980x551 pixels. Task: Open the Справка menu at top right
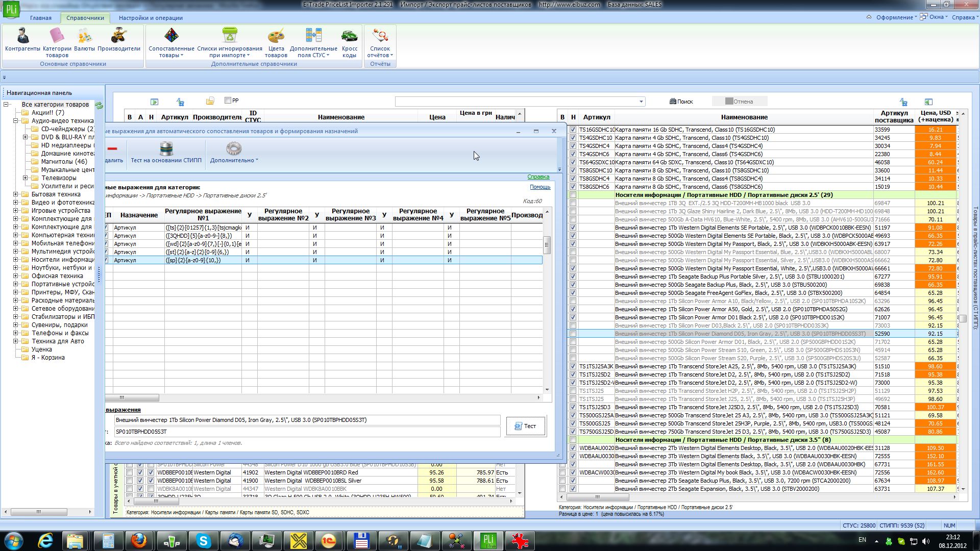pyautogui.click(x=964, y=17)
